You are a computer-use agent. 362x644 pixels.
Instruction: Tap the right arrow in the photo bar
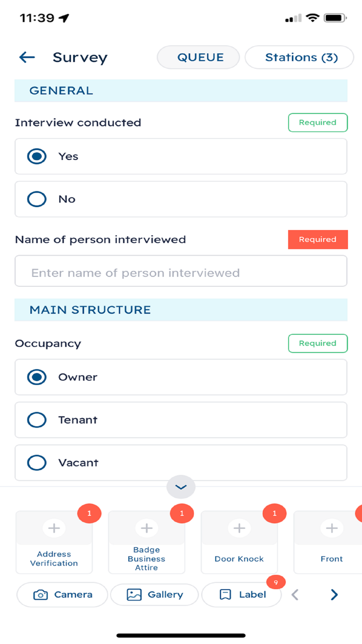pos(334,594)
